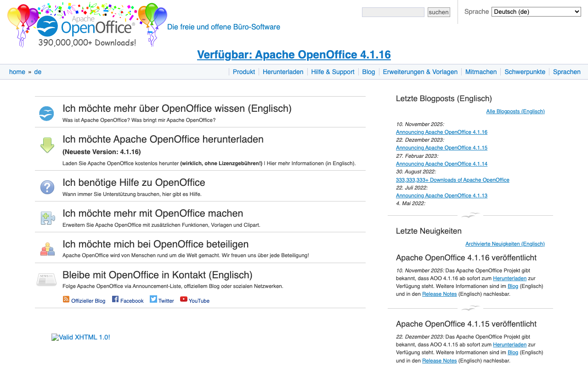The height and width of the screenshot is (368, 588).
Task: Click the orange RSS feed icon
Action: (66, 299)
